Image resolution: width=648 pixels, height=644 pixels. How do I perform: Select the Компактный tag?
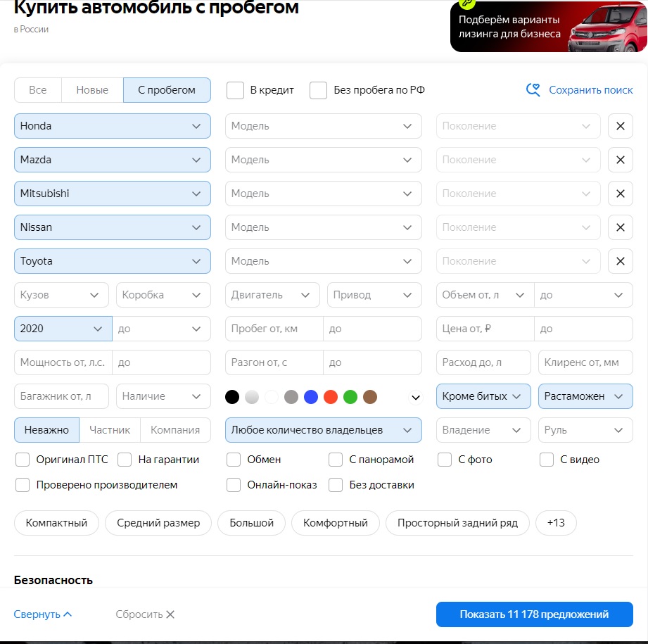[x=56, y=523]
